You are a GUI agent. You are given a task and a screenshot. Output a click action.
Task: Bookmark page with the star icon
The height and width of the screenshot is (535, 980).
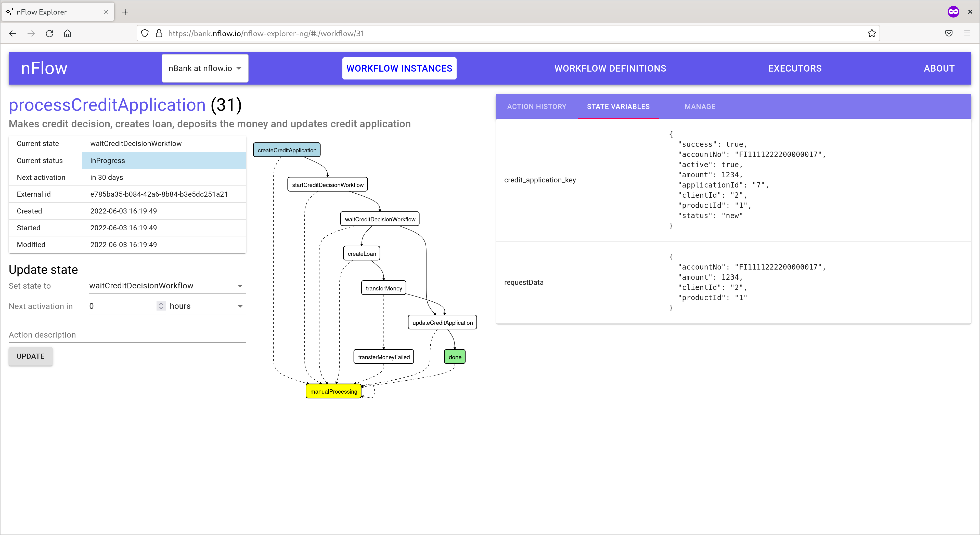(872, 33)
